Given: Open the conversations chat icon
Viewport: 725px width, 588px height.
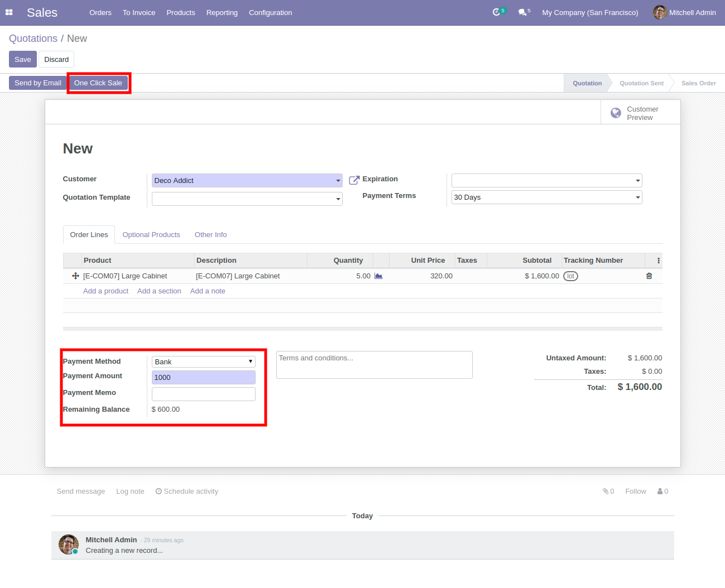Looking at the screenshot, I should 522,12.
